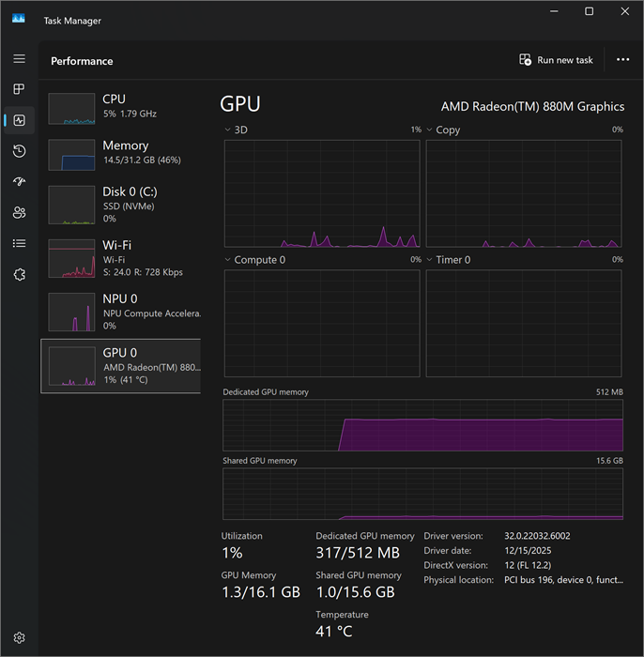Image resolution: width=644 pixels, height=657 pixels.
Task: Open the Services page icon
Action: 20,274
